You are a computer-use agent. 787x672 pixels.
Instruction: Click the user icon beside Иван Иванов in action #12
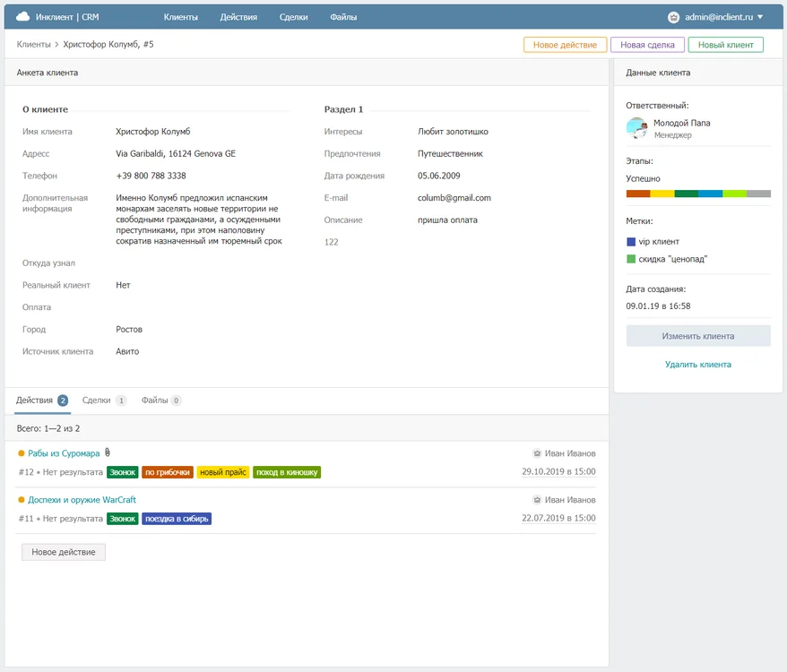click(x=536, y=453)
